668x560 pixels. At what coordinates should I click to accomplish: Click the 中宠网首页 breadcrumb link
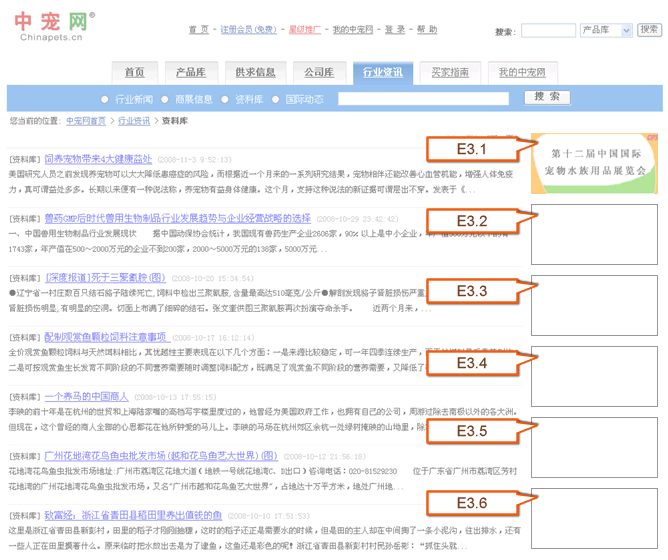click(86, 121)
